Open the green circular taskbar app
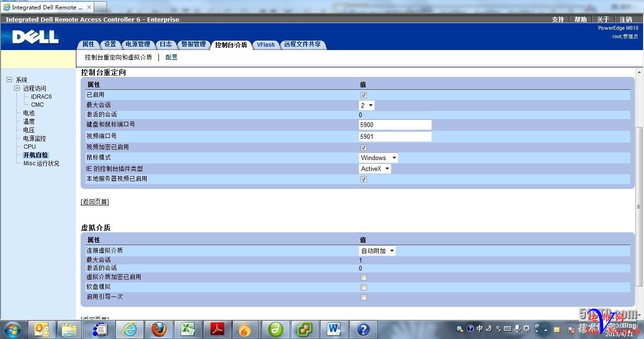This screenshot has height=339, width=644. pyautogui.click(x=275, y=329)
